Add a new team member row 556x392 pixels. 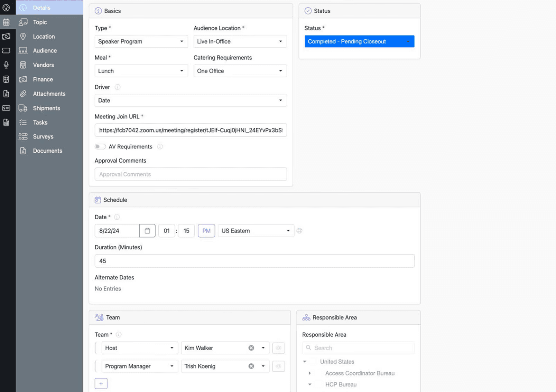(101, 383)
